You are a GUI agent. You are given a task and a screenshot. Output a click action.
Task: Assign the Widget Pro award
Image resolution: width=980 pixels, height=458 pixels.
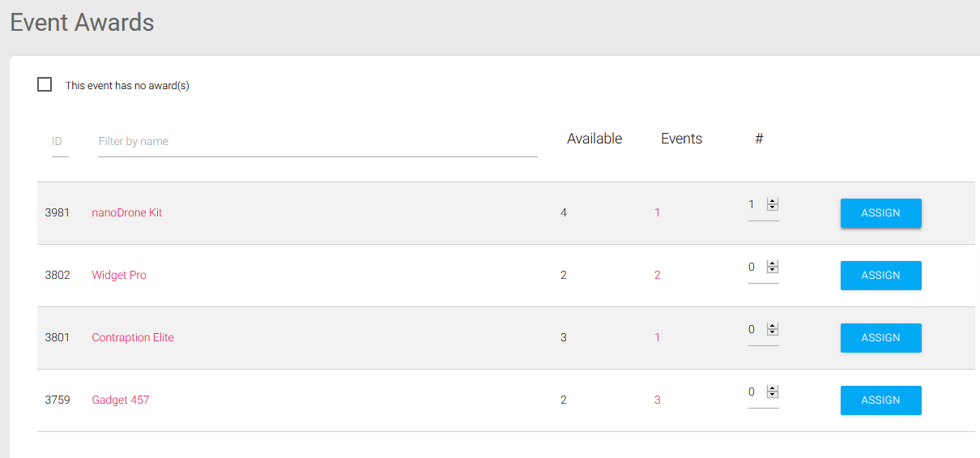880,276
